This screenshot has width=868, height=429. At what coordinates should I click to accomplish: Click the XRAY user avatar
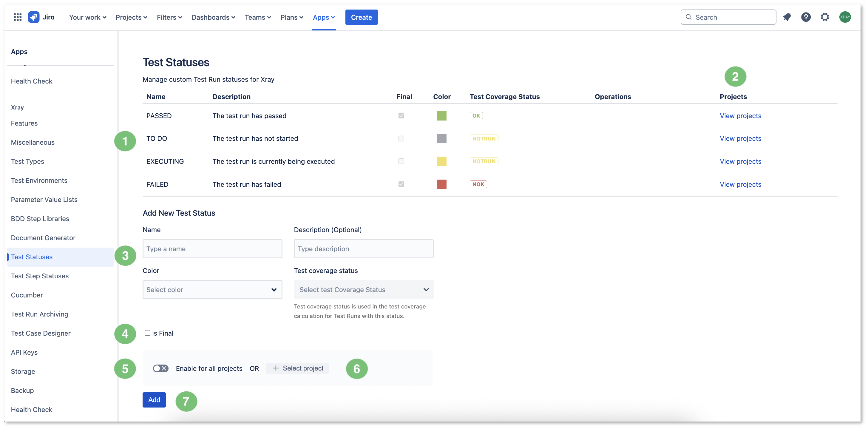[x=845, y=17]
